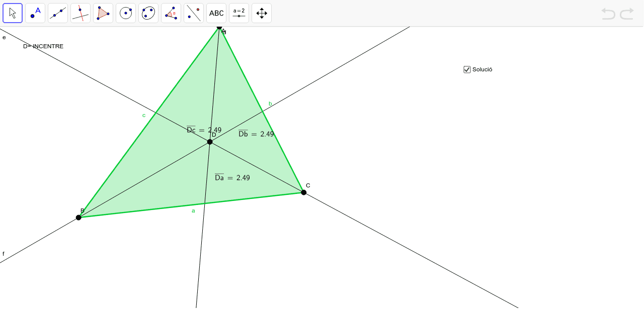This screenshot has width=644, height=309.
Task: Select the Move Graphics View tool
Action: tap(262, 13)
